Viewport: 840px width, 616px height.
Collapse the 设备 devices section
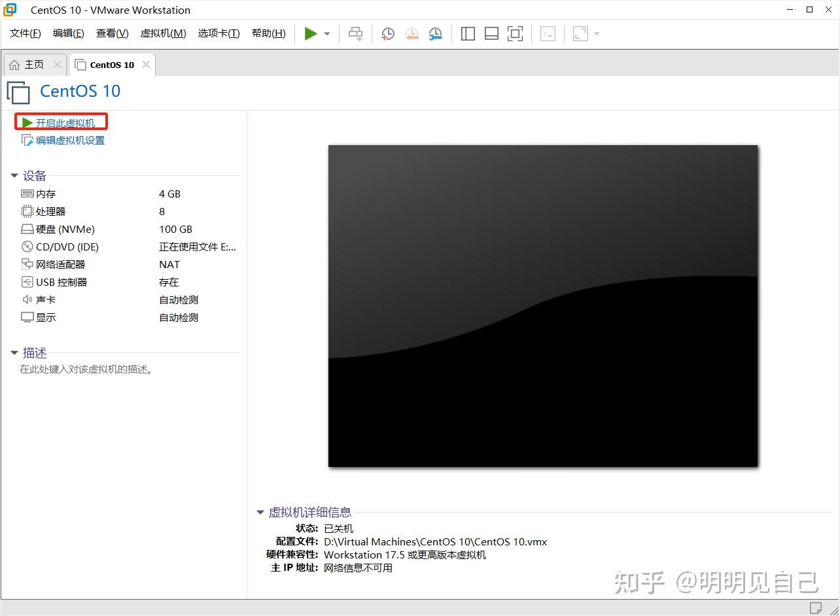click(x=14, y=175)
